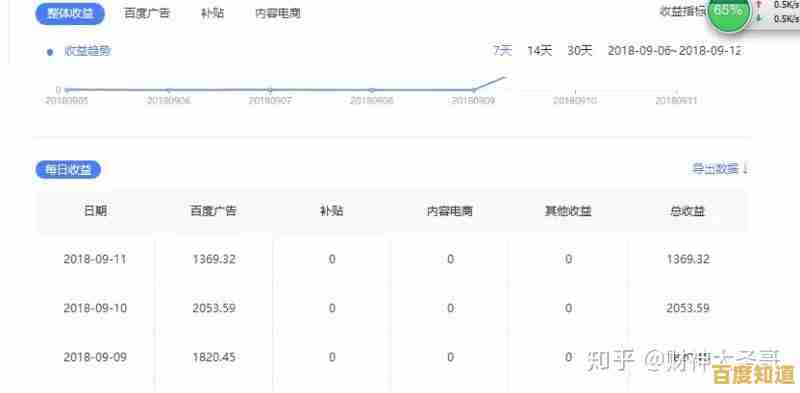Click the 内容电商 zero value for 2018-09-11
The image size is (800, 393).
pos(450,259)
